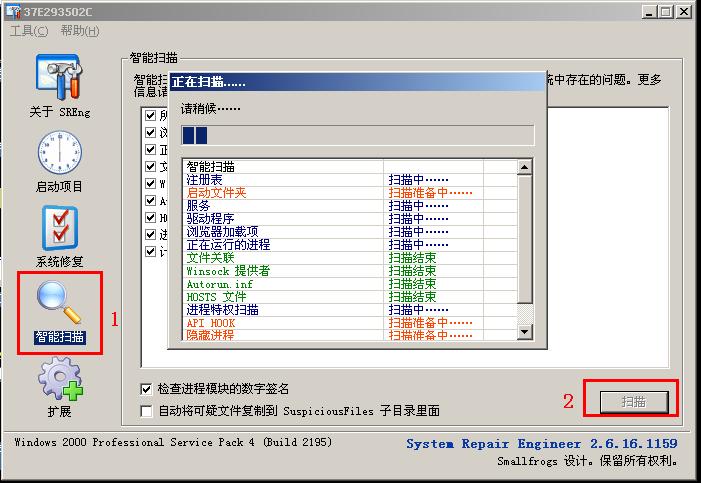701x483 pixels.
Task: Click scan list scrollbar up arrow
Action: (x=524, y=167)
